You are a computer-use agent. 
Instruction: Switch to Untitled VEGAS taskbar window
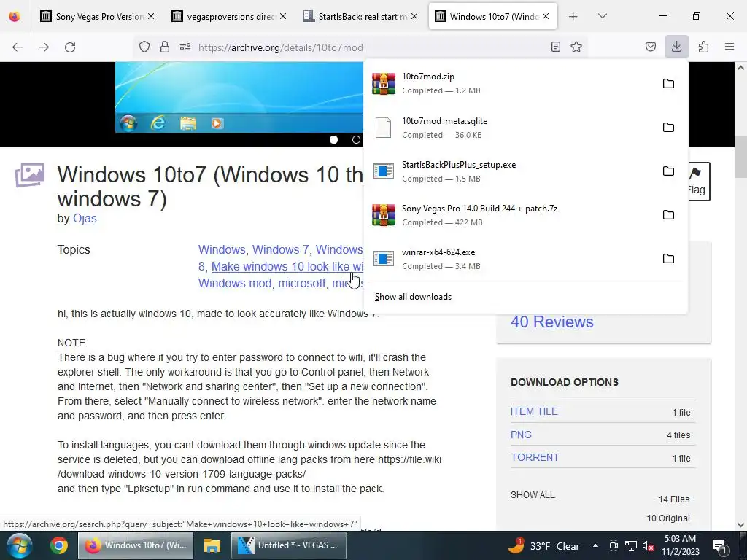[289, 545]
